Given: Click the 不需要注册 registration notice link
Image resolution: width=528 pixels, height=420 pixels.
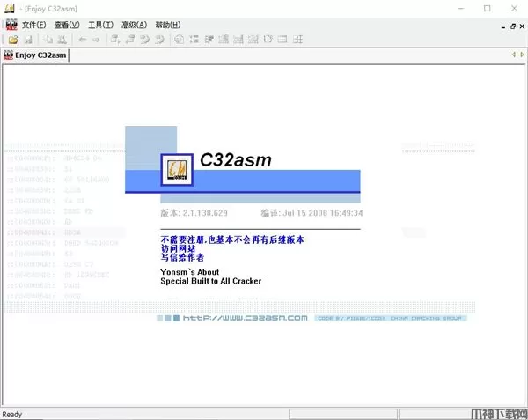Looking at the screenshot, I should [232, 239].
